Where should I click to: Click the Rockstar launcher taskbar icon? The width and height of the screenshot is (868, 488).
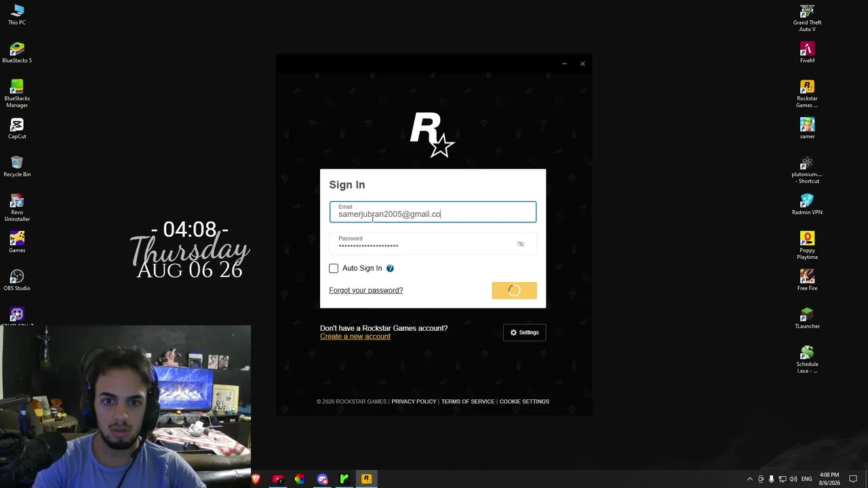click(366, 479)
